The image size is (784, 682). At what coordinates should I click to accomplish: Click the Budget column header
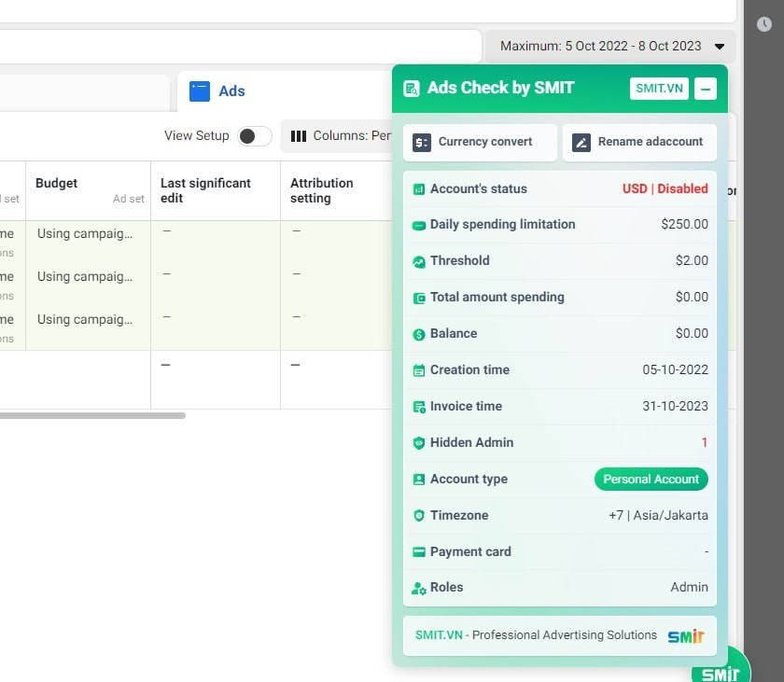click(88, 191)
